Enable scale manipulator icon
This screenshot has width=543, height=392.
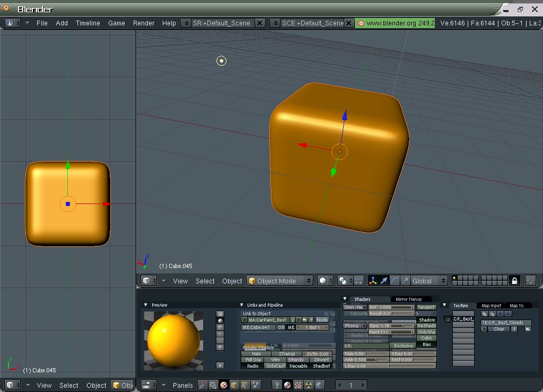[405, 281]
